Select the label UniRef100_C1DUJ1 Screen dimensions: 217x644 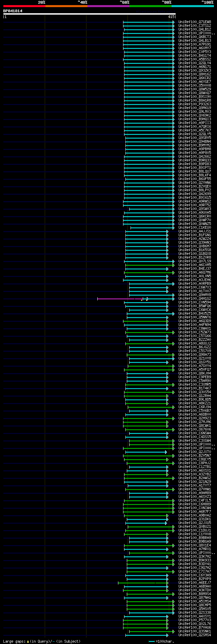click(195, 530)
